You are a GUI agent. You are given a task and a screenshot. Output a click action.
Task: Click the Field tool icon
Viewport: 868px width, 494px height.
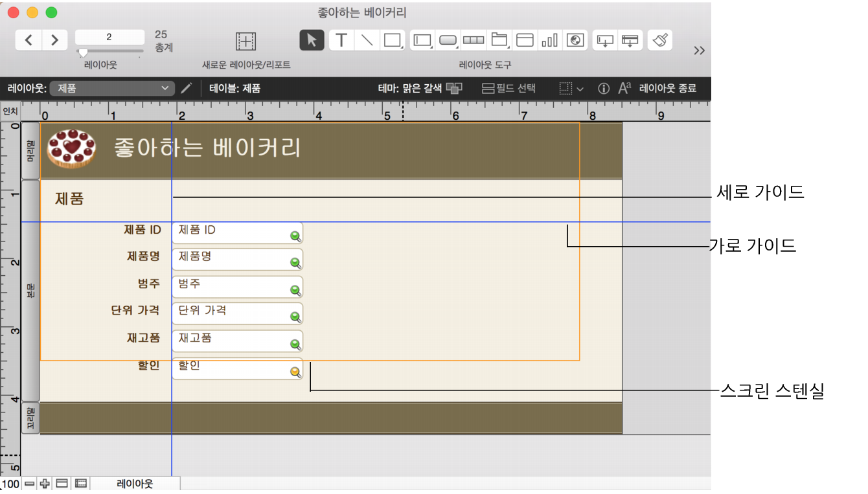[x=604, y=40]
